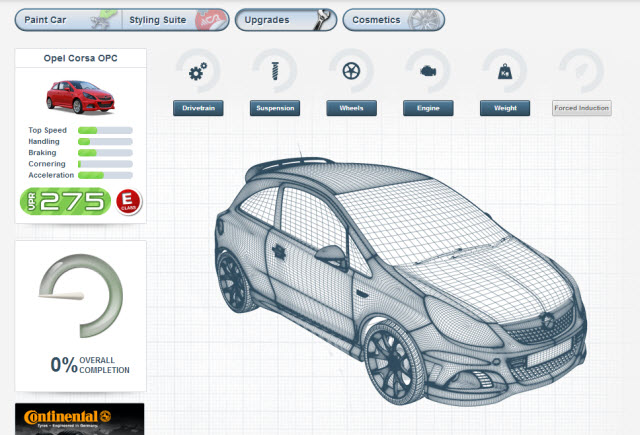Click the UPR 275 rating badge
The image size is (640, 435).
[65, 201]
